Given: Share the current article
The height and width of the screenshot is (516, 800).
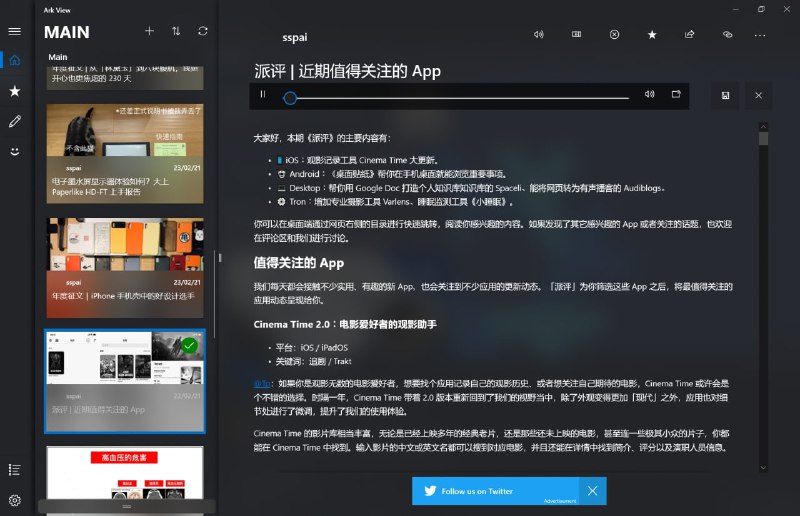Looking at the screenshot, I should [x=689, y=34].
